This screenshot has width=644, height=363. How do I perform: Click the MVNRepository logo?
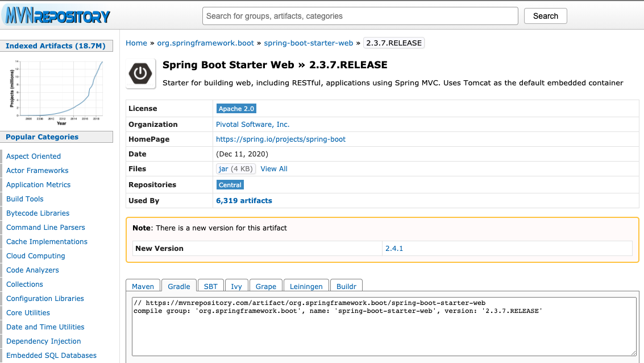[57, 15]
